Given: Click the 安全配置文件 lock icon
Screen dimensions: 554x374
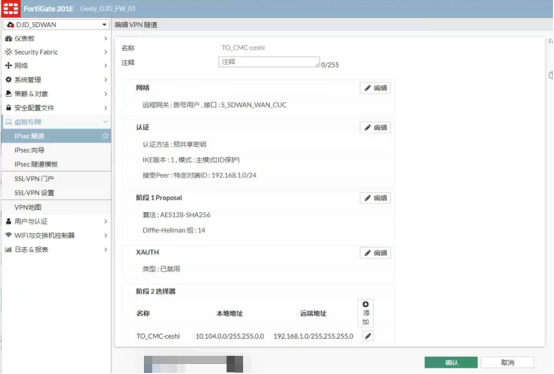Looking at the screenshot, I should click(8, 108).
